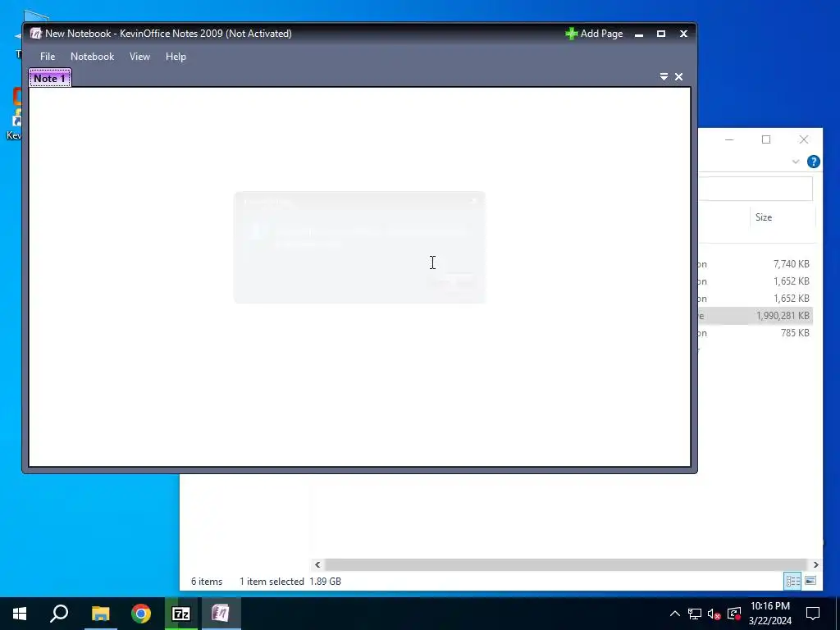This screenshot has width=840, height=630.
Task: Click the green plus Add Page icon
Action: (571, 33)
